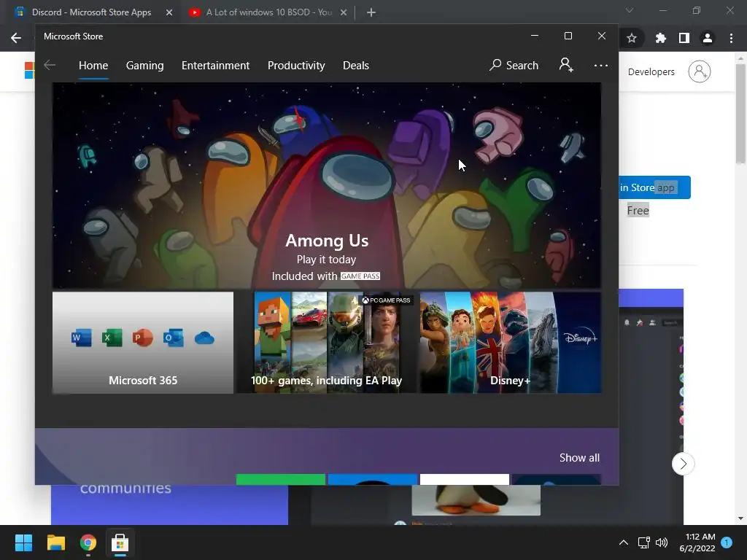Click the Chrome back arrow
Viewport: 747px width, 560px height.
tap(16, 38)
